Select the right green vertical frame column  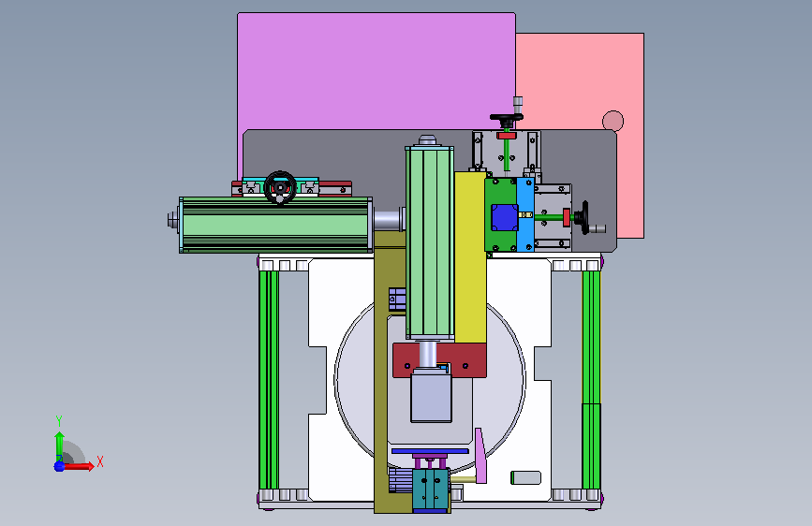591,379
